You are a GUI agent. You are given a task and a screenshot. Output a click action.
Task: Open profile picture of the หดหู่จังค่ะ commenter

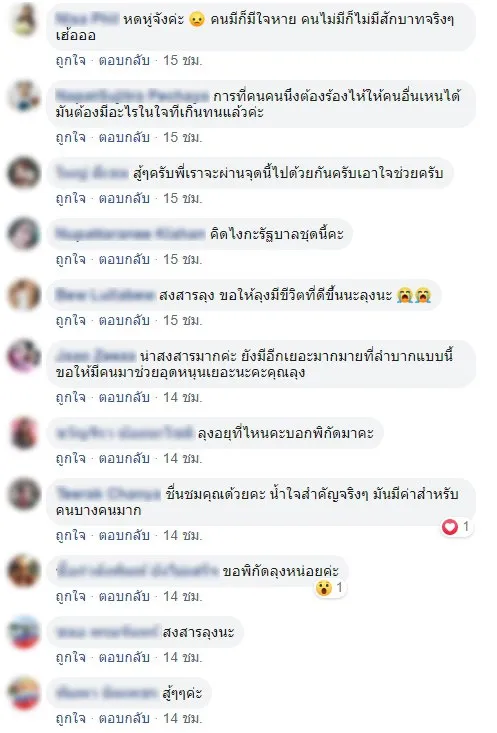tap(24, 19)
